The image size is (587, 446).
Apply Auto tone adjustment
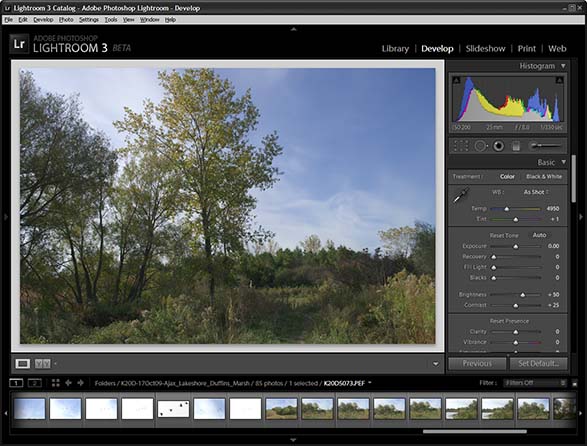[539, 235]
